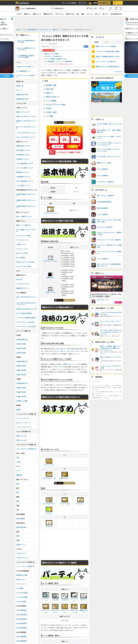This screenshot has height=644, width=138.
Task: Click the 攻略情報を探そう search field
Action: (67, 8)
